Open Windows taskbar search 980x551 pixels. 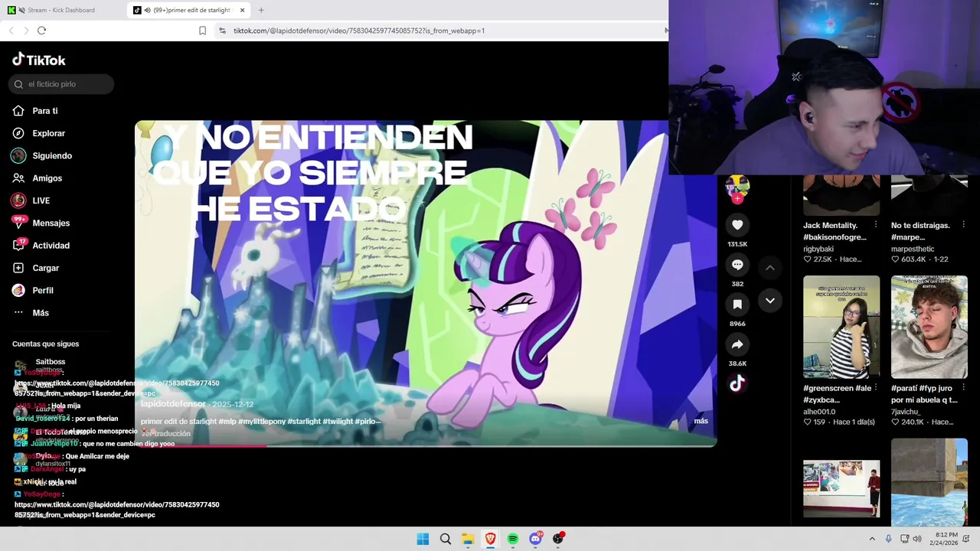pos(445,539)
